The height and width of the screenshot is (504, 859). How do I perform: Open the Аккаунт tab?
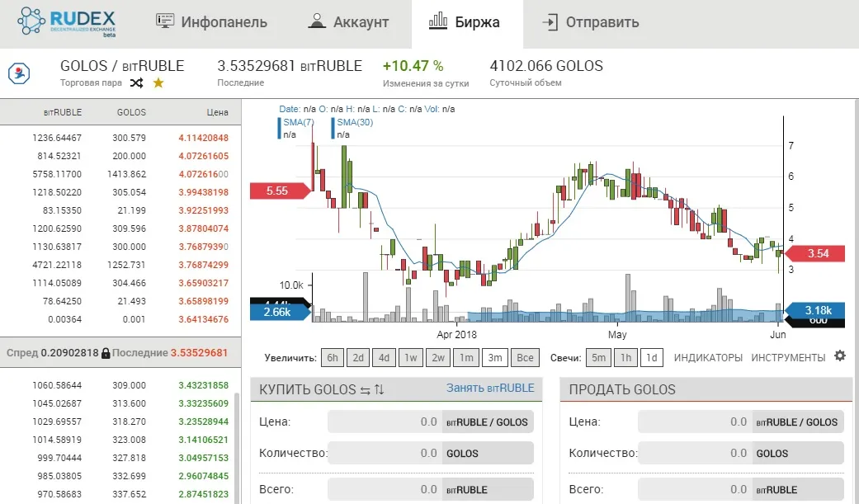[348, 22]
